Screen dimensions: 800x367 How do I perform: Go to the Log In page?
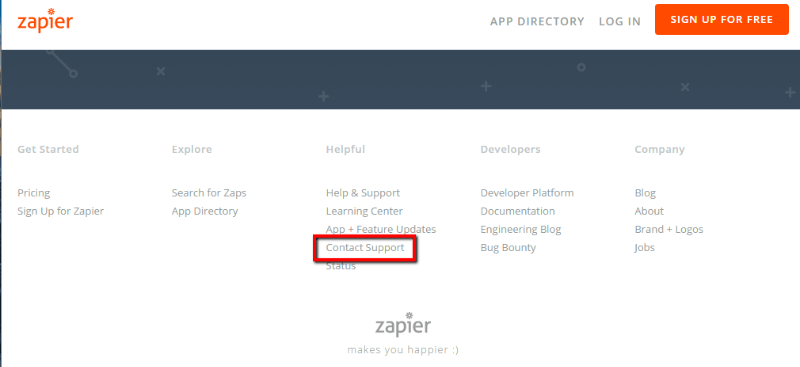(x=619, y=21)
